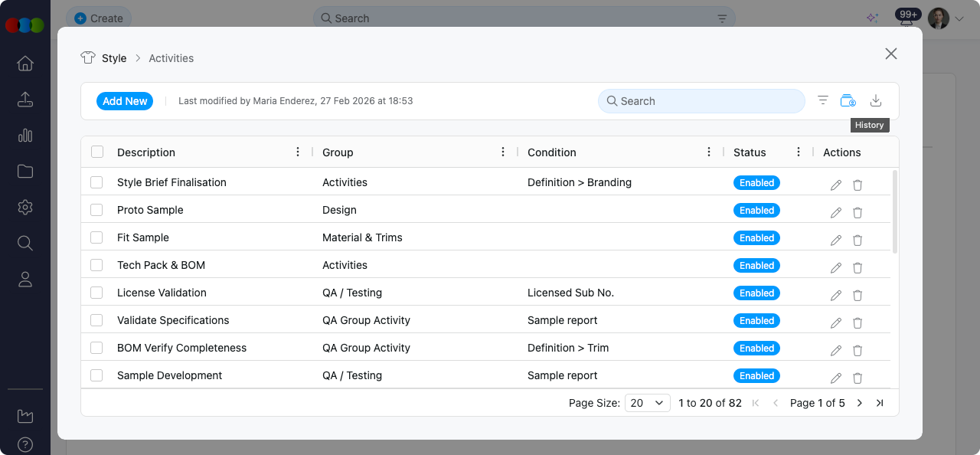Go to the next page arrow
Image resolution: width=980 pixels, height=455 pixels.
point(860,403)
